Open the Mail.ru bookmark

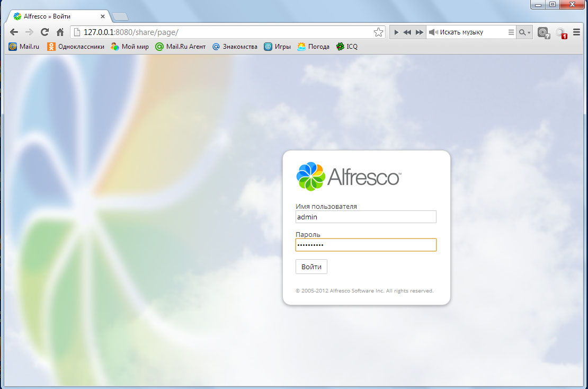24,47
